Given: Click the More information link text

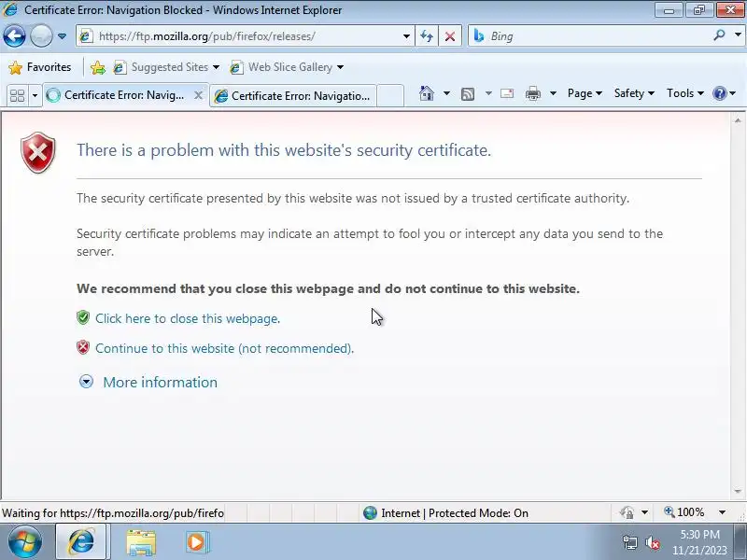Looking at the screenshot, I should tap(160, 383).
